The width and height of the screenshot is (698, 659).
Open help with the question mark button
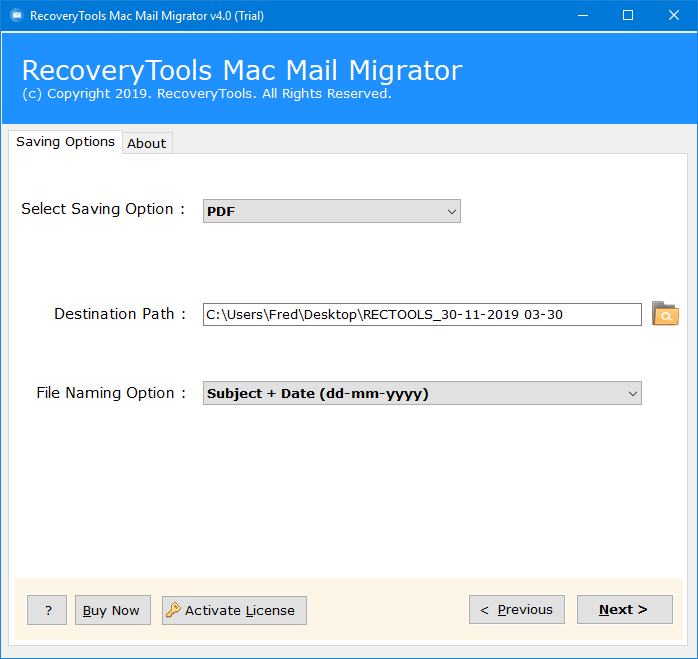click(47, 610)
